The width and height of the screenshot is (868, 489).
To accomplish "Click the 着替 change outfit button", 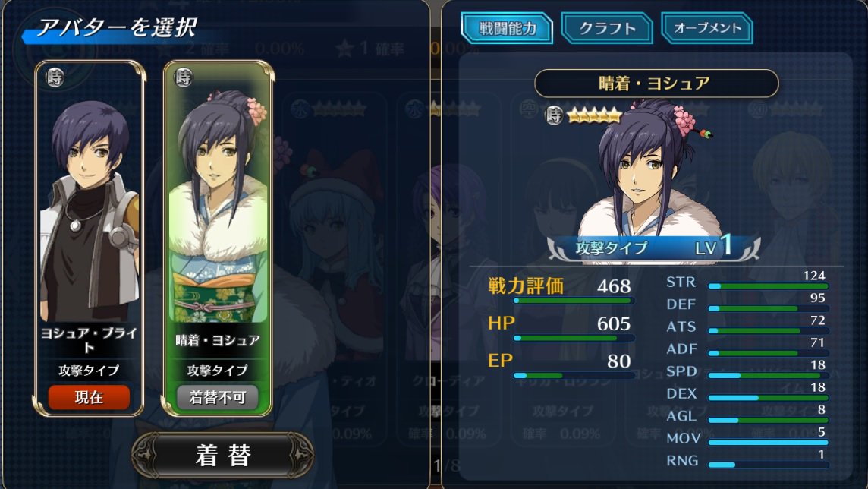I will pyautogui.click(x=222, y=456).
